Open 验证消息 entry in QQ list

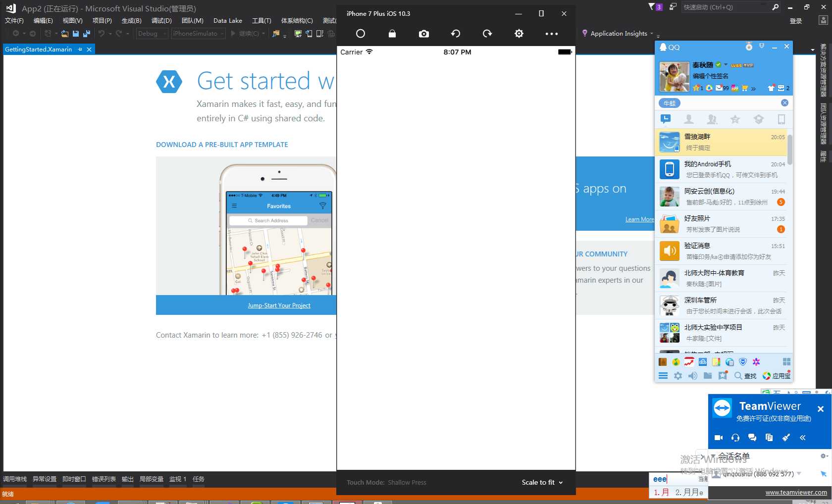point(721,251)
